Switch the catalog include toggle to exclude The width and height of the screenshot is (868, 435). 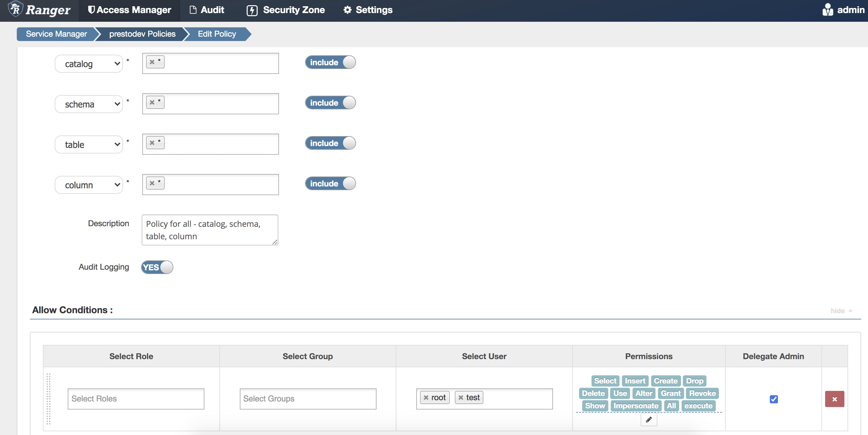tap(330, 62)
